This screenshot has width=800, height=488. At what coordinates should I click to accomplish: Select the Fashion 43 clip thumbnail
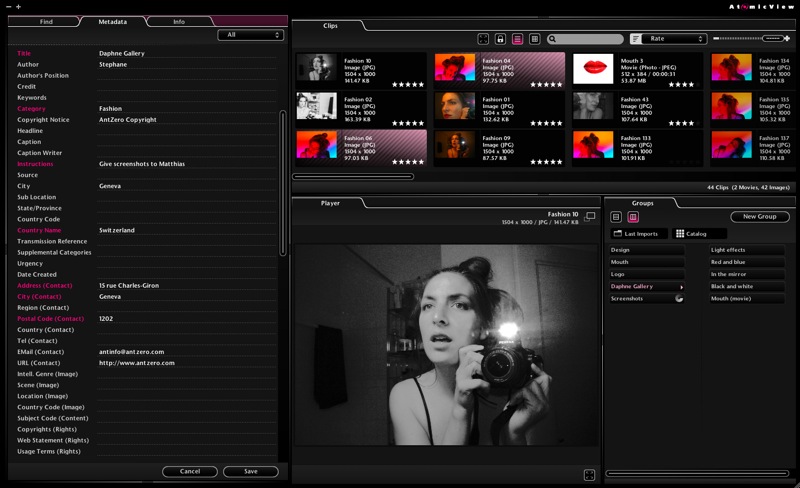click(x=593, y=106)
